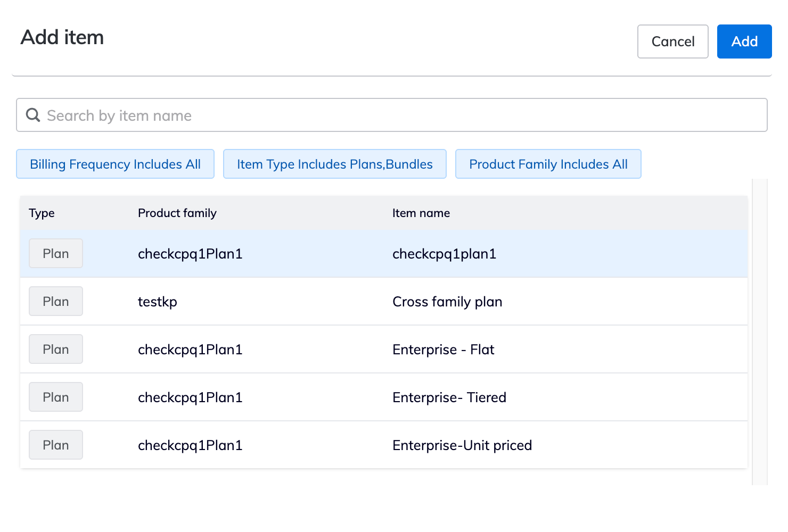Image resolution: width=788 pixels, height=532 pixels.
Task: Click the Product family column header
Action: coord(177,213)
